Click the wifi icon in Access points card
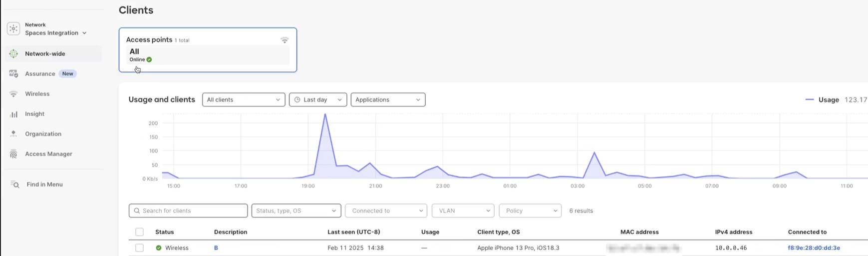868x256 pixels. click(285, 40)
